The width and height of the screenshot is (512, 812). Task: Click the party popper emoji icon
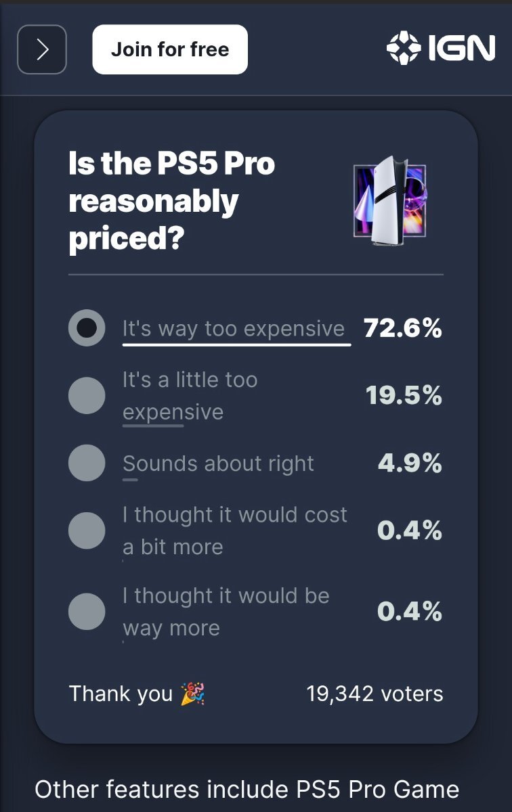(193, 694)
